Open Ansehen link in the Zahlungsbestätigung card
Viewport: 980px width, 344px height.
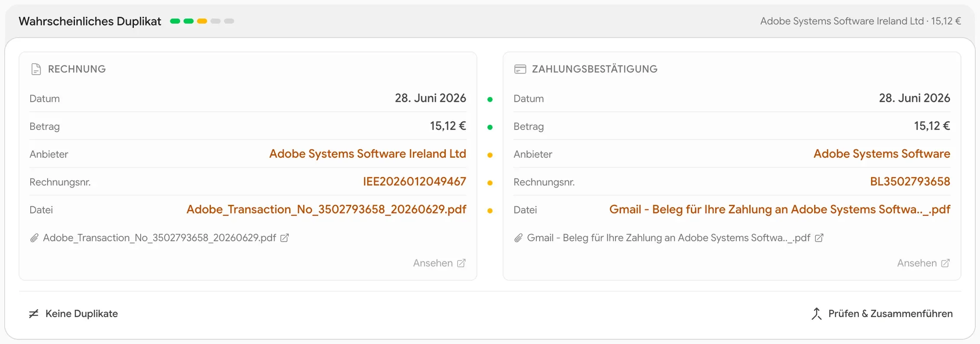tap(923, 263)
